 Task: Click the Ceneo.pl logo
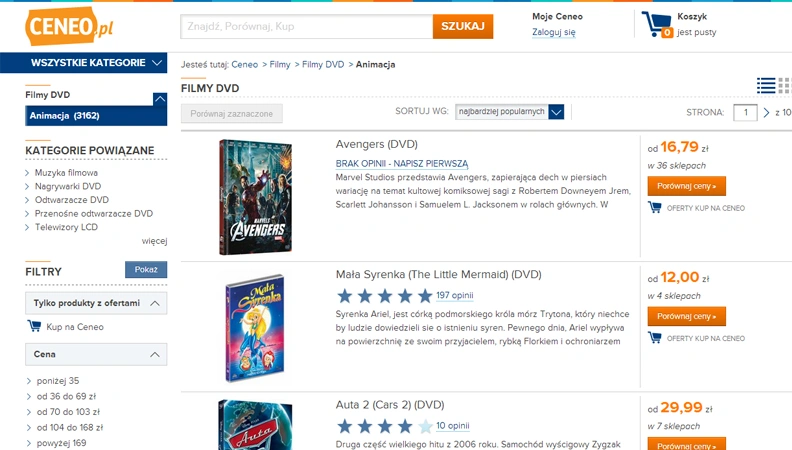pyautogui.click(x=69, y=26)
